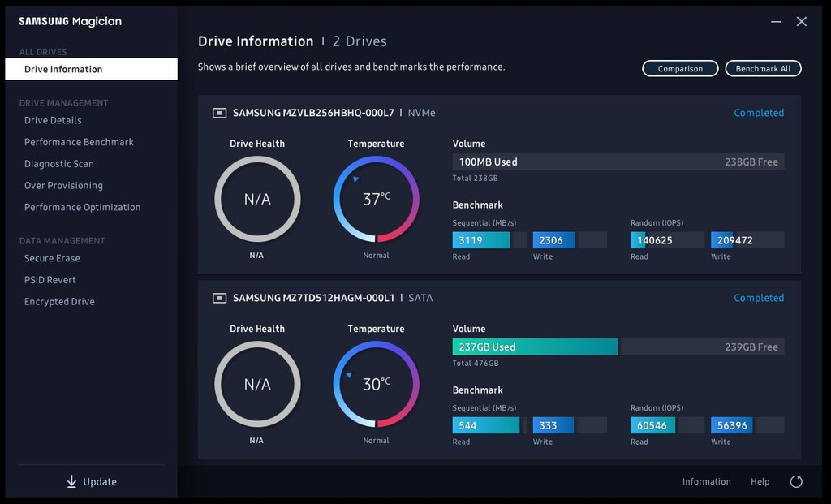Click the SAMSUNG MZVLB256HBHQ-000L7 drive name

[313, 113]
